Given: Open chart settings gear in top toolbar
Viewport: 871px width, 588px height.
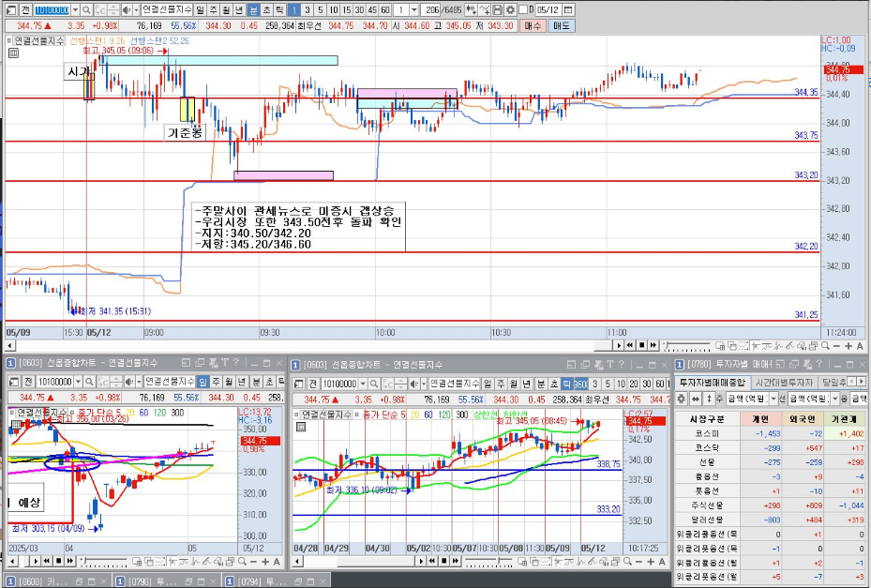Looking at the screenshot, I should tap(510, 10).
